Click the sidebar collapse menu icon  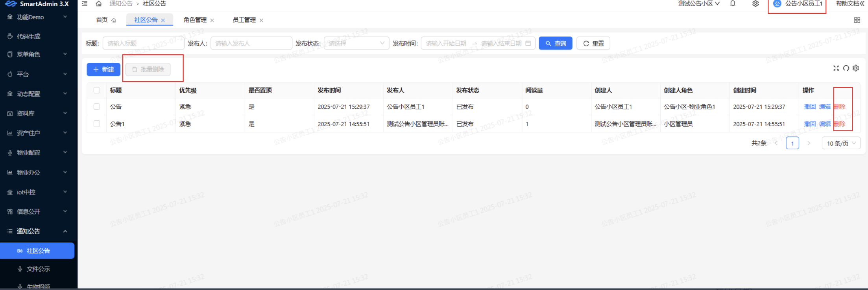tap(85, 4)
